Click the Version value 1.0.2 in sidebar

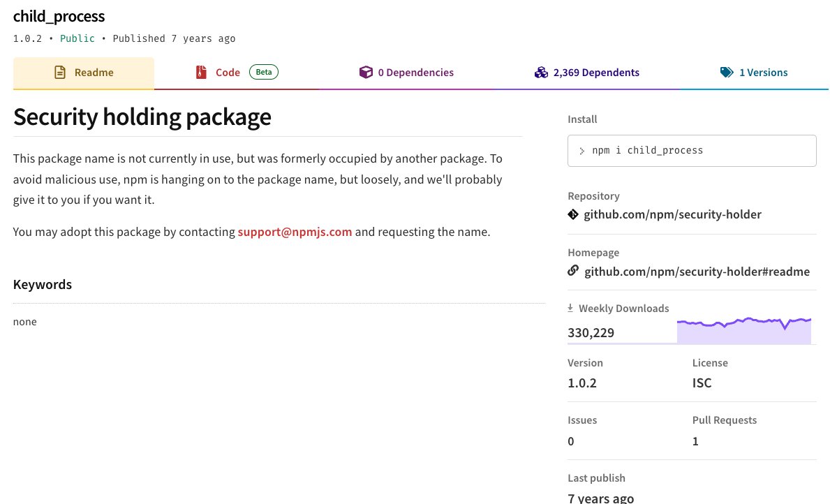[x=581, y=383]
